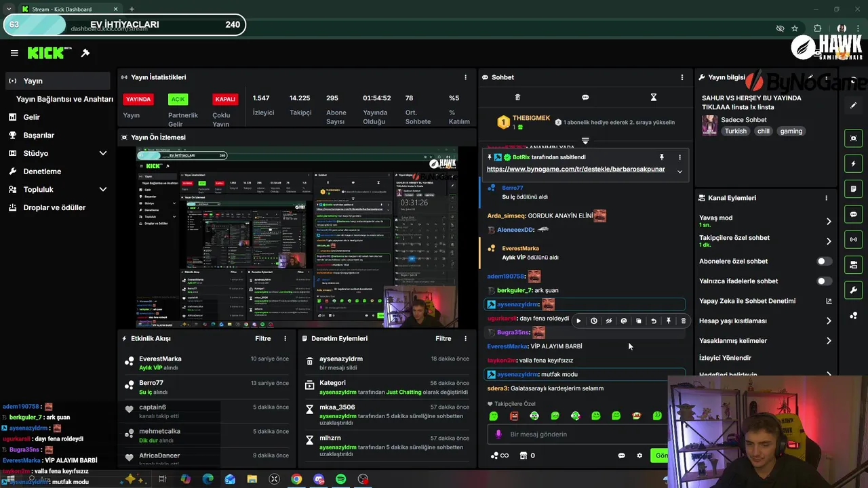Open chat settings gear icon

639,455
